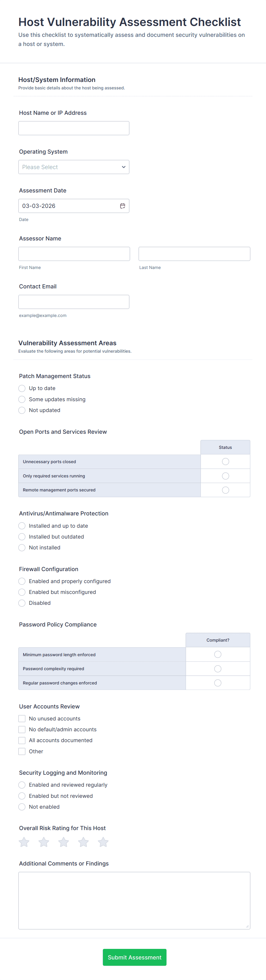
Task: Open the Assessment Date calendar picker icon
Action: (x=123, y=206)
